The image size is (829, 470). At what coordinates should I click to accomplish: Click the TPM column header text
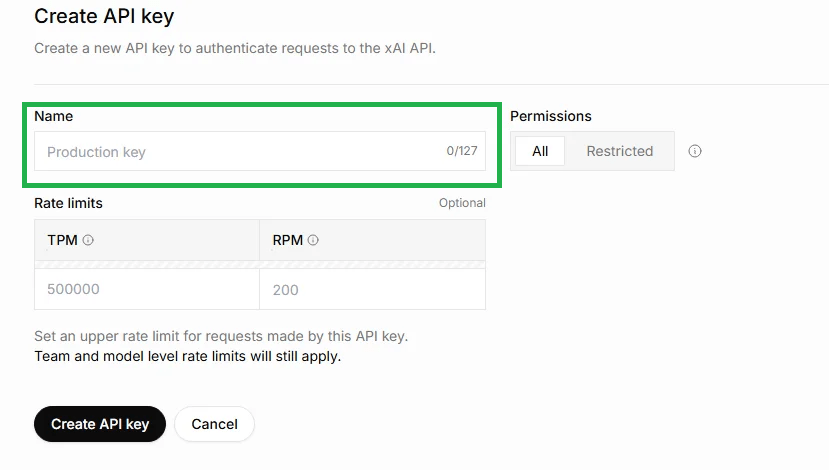tap(62, 240)
